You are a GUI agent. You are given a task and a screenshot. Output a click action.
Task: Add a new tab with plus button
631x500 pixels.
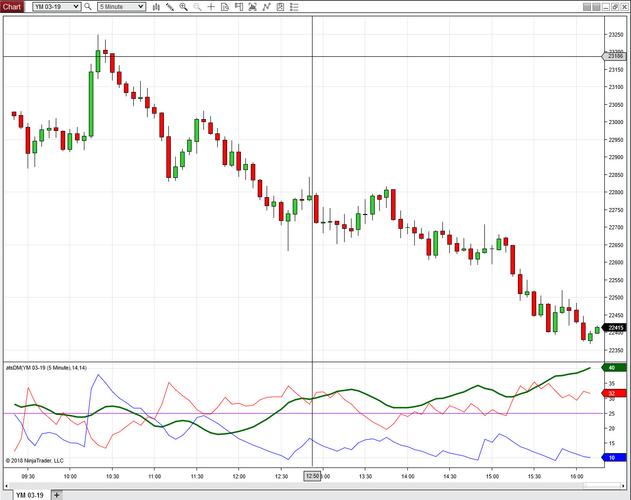57,494
